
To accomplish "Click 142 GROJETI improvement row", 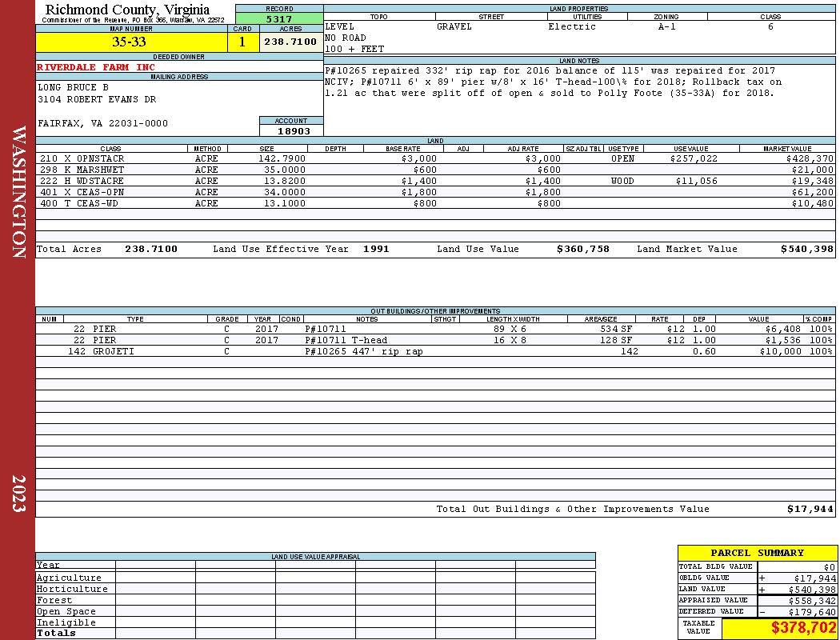I will tap(435, 351).
